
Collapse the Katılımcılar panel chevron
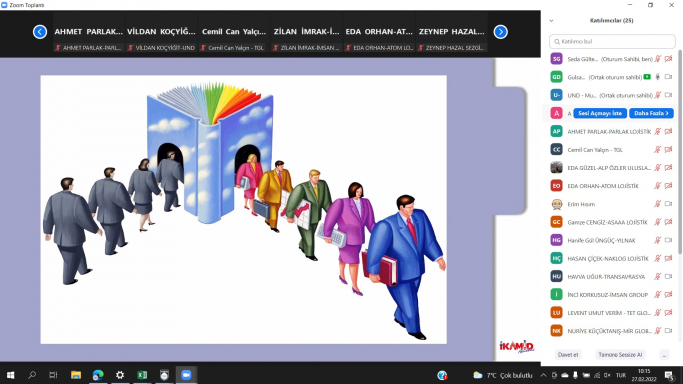click(x=551, y=20)
